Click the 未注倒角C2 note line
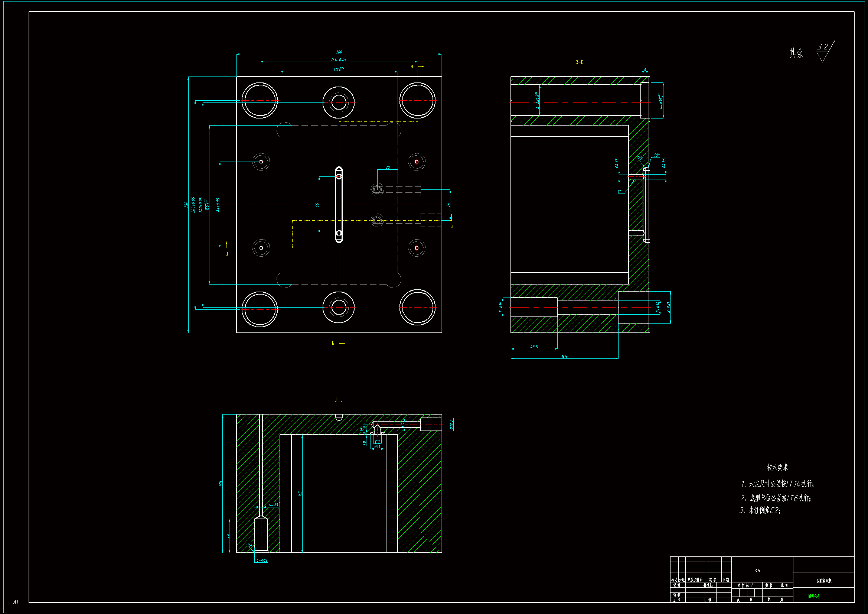Viewport: 868px width, 614px height. [x=760, y=510]
